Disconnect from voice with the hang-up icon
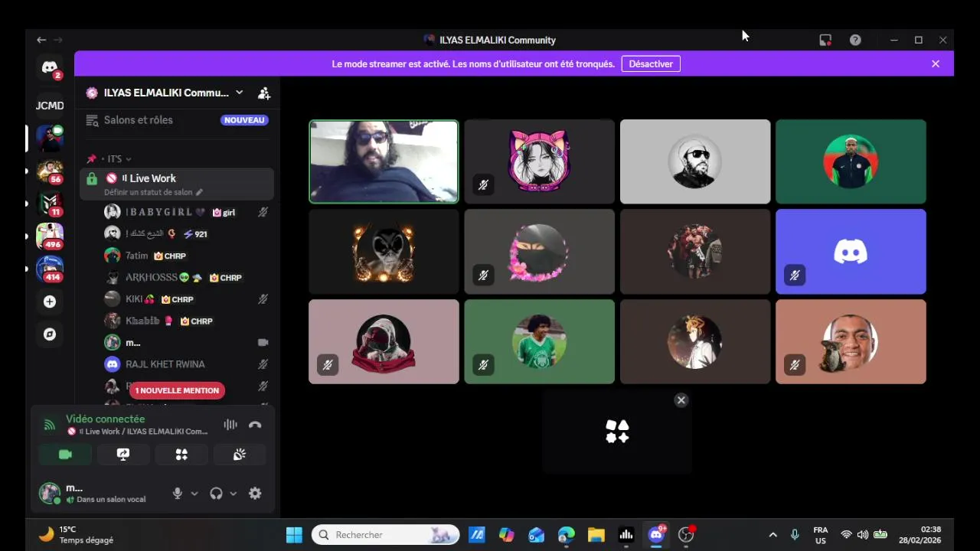 click(x=255, y=425)
